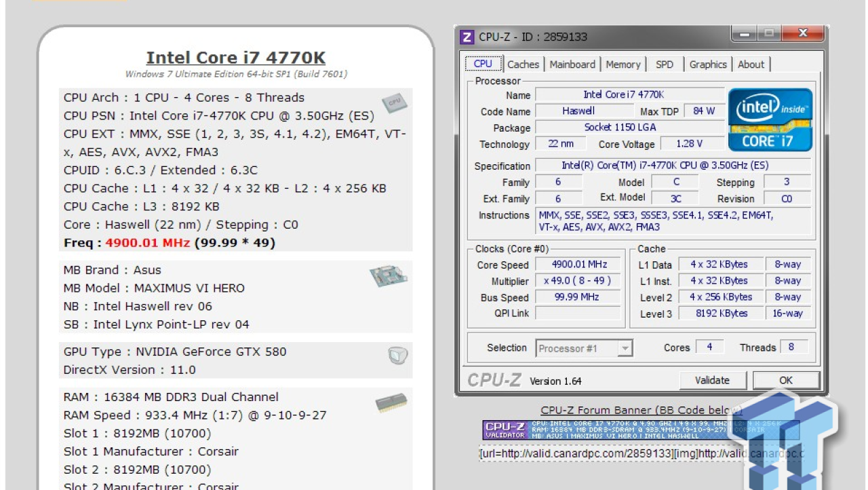
Task: Click the CPUID 6.C.3 Extended line
Action: point(161,170)
